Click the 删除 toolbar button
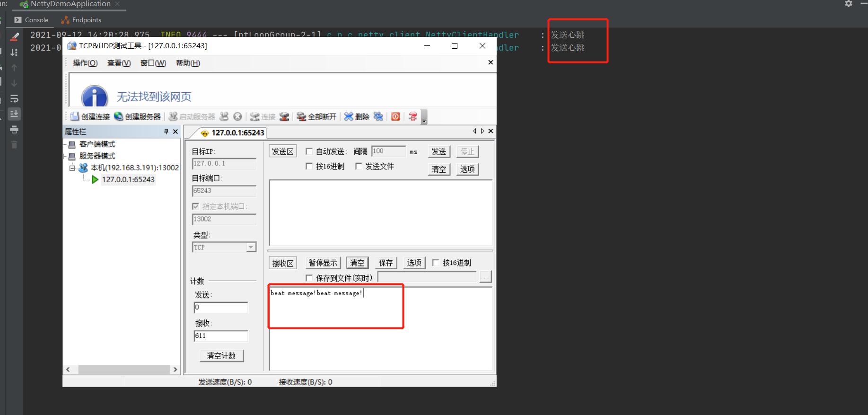The width and height of the screenshot is (868, 415). pyautogui.click(x=357, y=116)
